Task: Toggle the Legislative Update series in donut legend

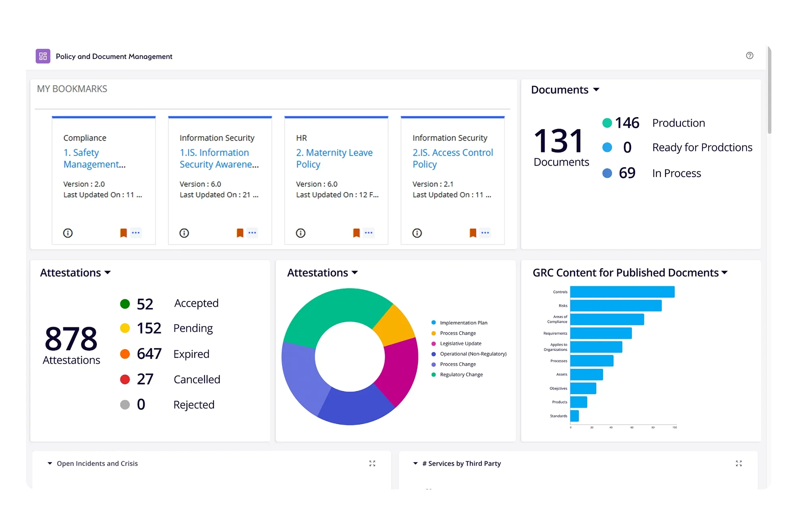Action: [x=461, y=343]
